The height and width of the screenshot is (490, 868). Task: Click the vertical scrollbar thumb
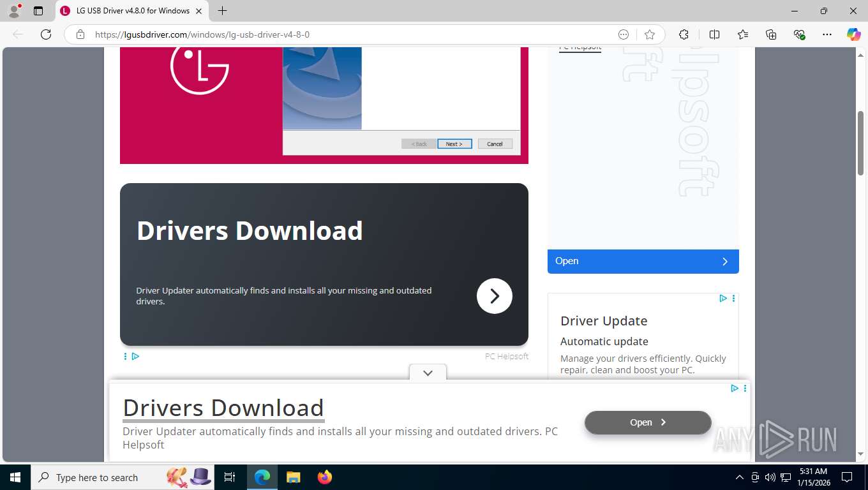[861, 143]
